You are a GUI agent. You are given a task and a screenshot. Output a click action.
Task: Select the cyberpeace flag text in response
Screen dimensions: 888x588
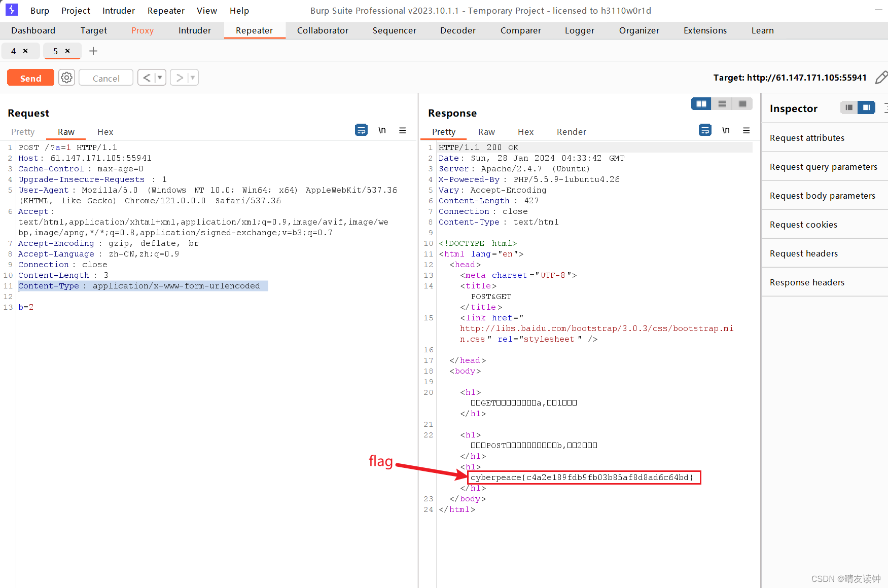[x=582, y=477]
